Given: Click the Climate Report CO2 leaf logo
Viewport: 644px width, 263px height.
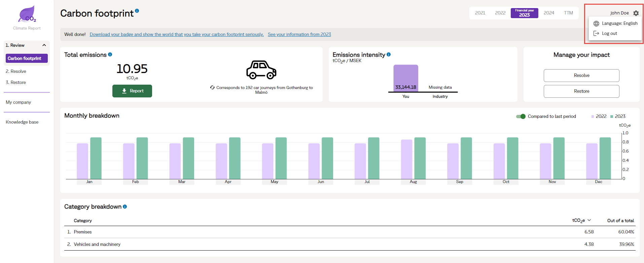Looking at the screenshot, I should tap(27, 14).
